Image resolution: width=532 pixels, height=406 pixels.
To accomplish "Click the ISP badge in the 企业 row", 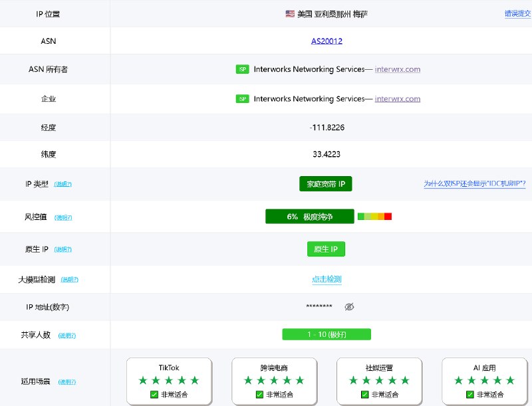I will (243, 98).
